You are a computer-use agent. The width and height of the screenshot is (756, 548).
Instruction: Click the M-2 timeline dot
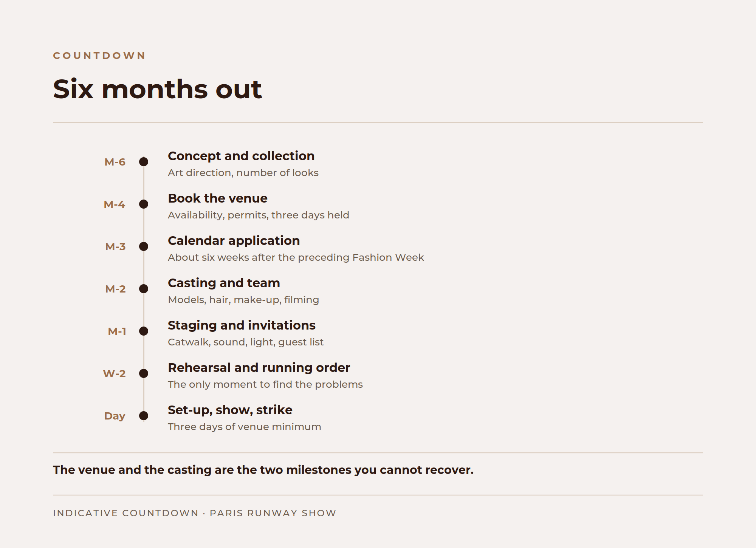[144, 289]
